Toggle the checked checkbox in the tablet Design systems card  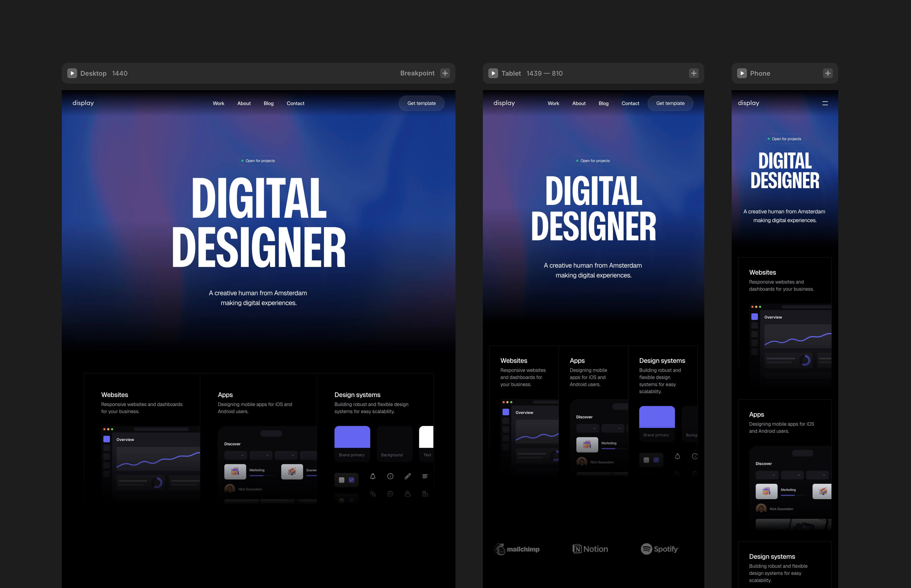coord(656,460)
